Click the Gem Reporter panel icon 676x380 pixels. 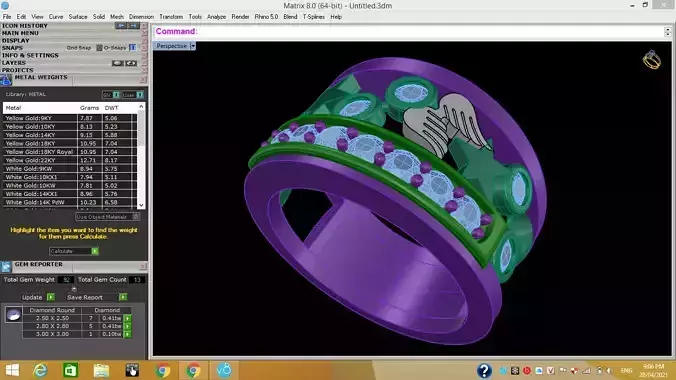tap(6, 267)
